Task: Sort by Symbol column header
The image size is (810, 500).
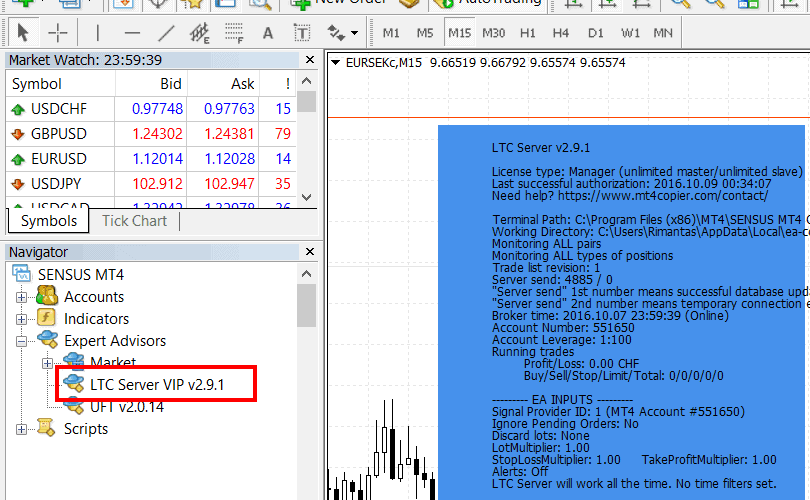Action: click(x=60, y=84)
